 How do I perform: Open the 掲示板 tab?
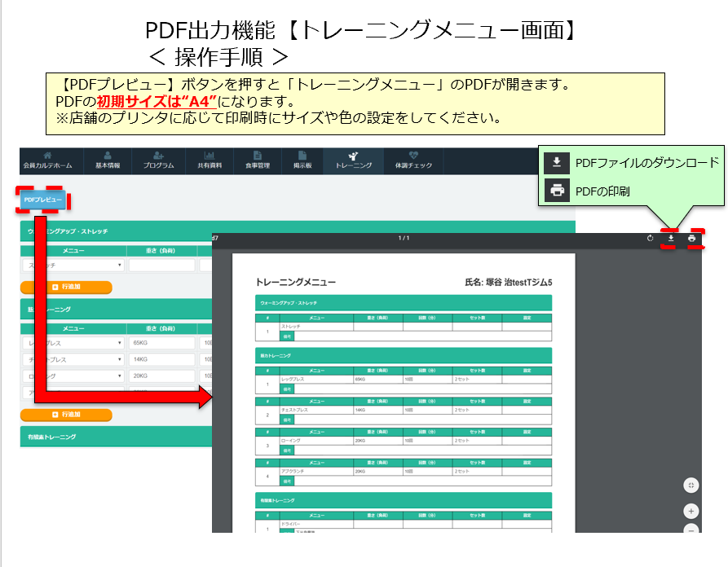point(302,160)
